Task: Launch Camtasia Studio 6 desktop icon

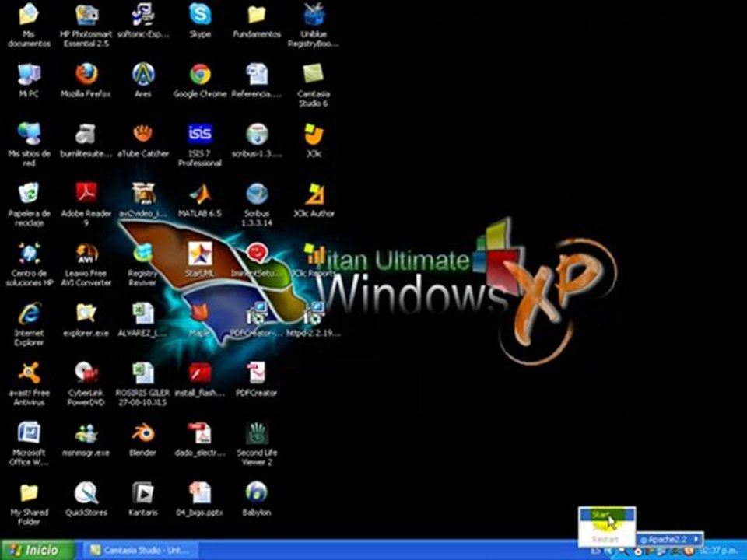Action: (314, 85)
